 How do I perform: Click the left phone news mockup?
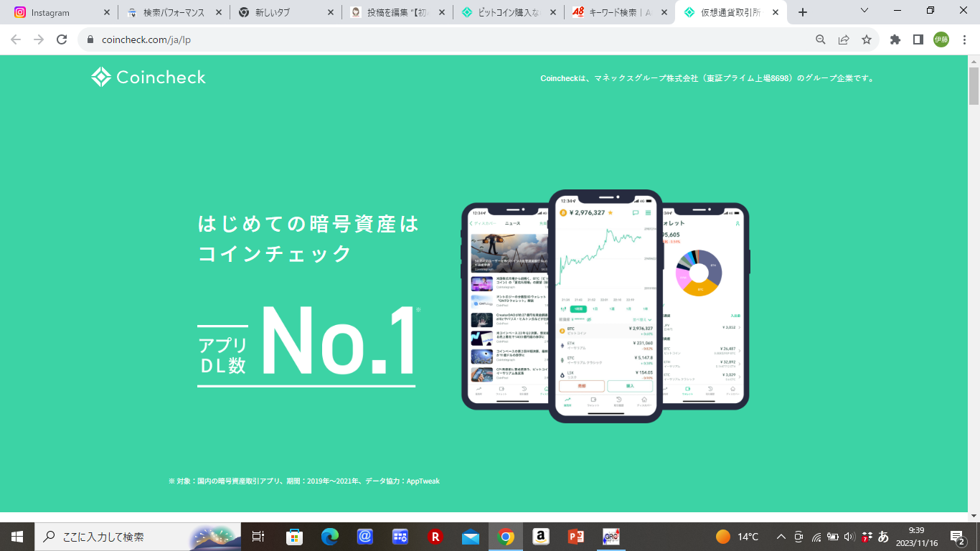[x=506, y=306]
